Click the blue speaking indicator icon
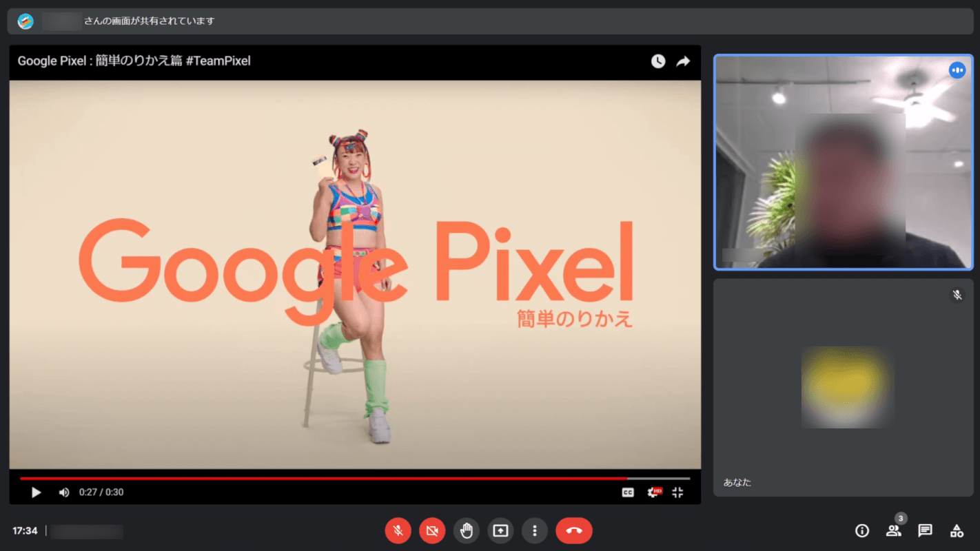 957,70
